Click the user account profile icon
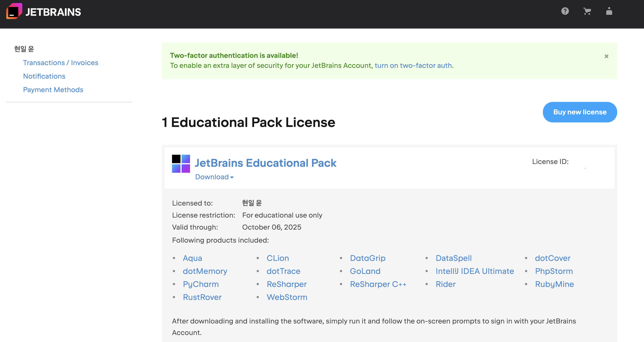644x342 pixels. click(609, 11)
